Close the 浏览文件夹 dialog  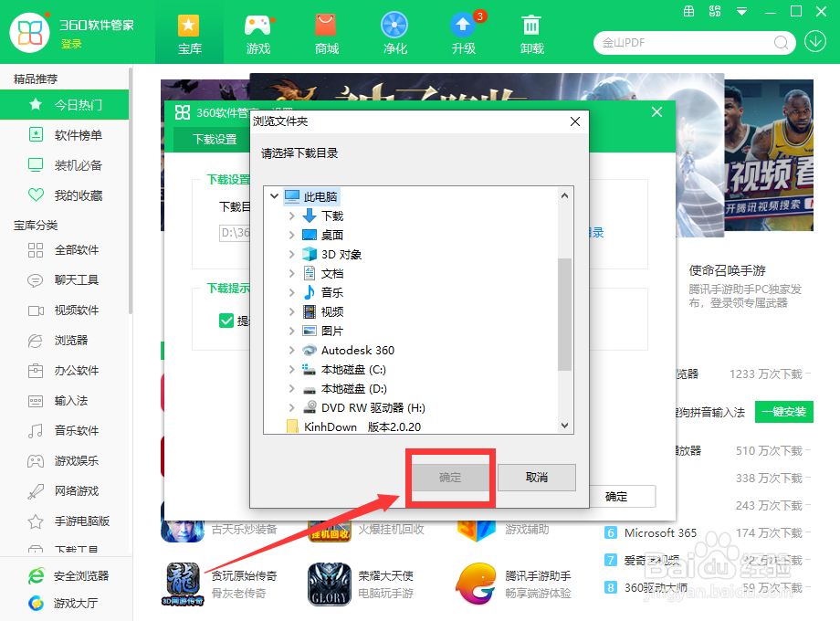(575, 121)
